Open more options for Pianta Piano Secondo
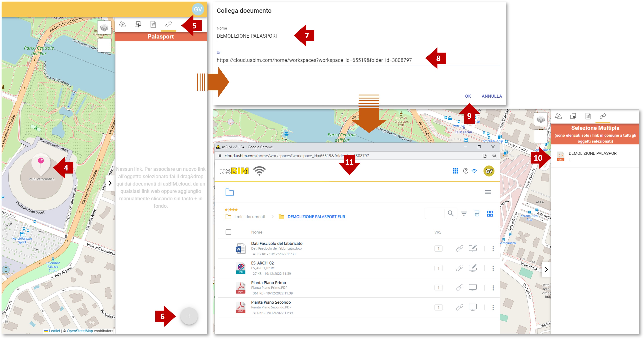This screenshot has height=339, width=644. tap(493, 307)
